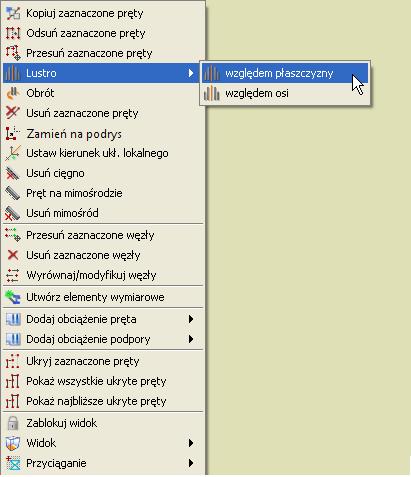Choose względem osi mirror option
This screenshot has width=411, height=477.
tap(285, 93)
